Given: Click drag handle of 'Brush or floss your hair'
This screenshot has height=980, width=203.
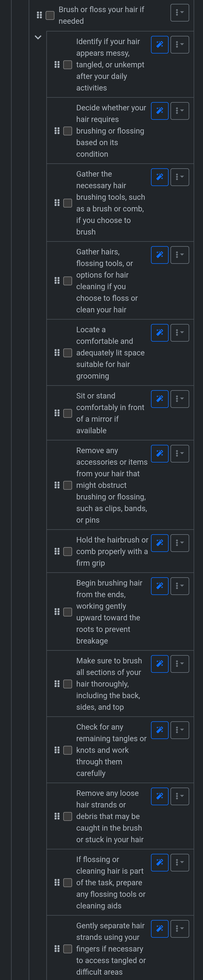Looking at the screenshot, I should (x=39, y=15).
